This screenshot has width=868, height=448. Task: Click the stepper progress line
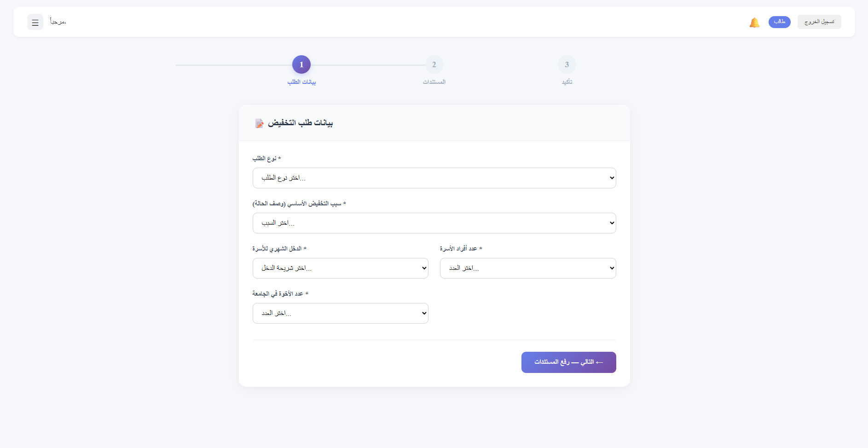pos(368,65)
